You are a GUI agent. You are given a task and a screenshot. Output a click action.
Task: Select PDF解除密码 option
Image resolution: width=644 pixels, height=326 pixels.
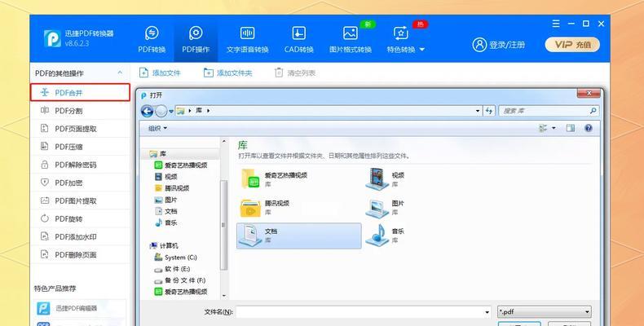[x=80, y=165]
